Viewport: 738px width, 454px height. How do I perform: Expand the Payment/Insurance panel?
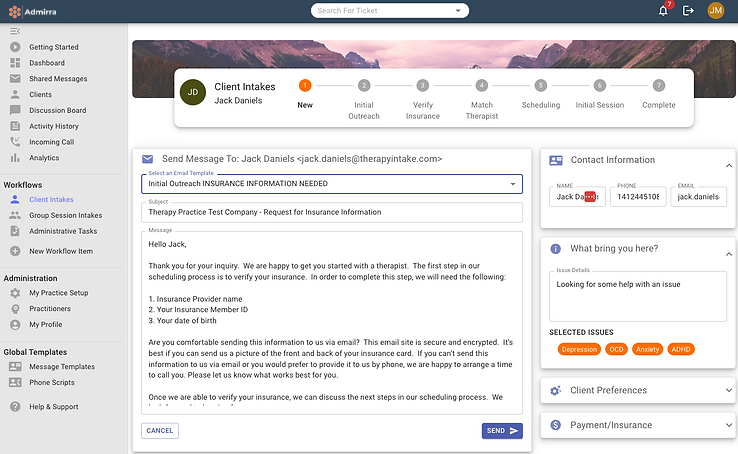[729, 425]
